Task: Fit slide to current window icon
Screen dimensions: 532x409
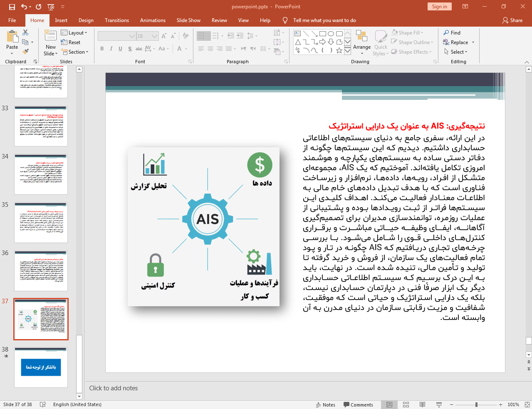Action: [x=527, y=404]
